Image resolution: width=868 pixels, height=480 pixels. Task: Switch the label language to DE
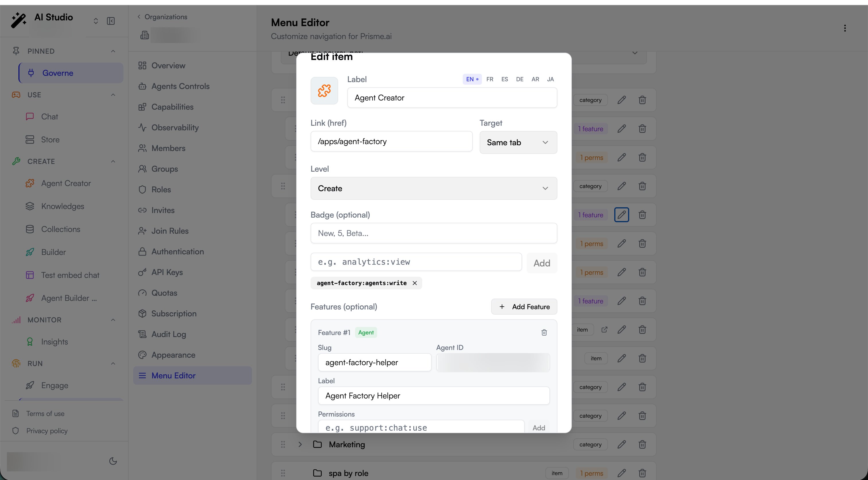520,79
